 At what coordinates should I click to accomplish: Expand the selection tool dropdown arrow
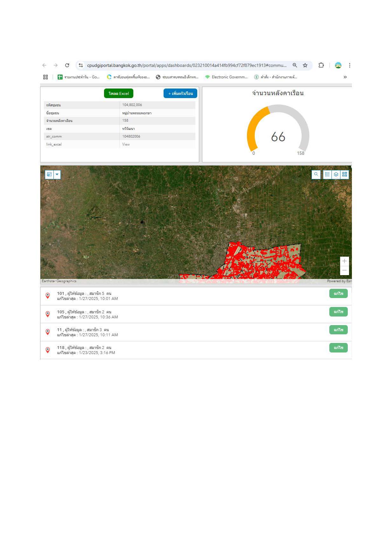click(57, 174)
